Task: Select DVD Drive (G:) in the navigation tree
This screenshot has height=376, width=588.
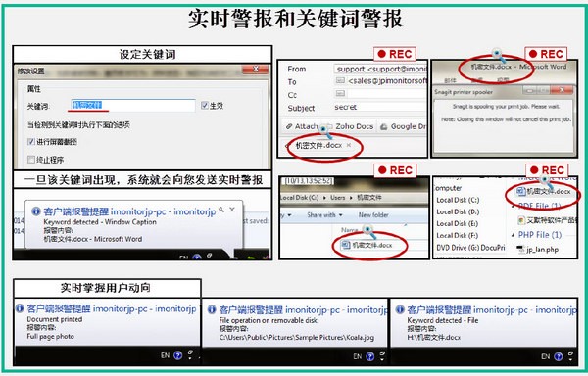Action: 470,248
